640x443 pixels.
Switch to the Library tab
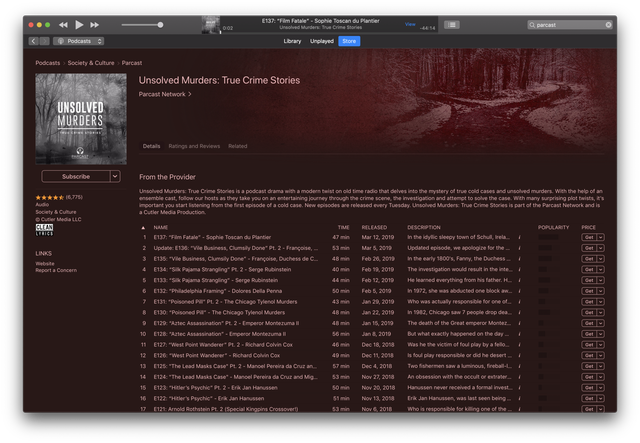[x=292, y=41]
